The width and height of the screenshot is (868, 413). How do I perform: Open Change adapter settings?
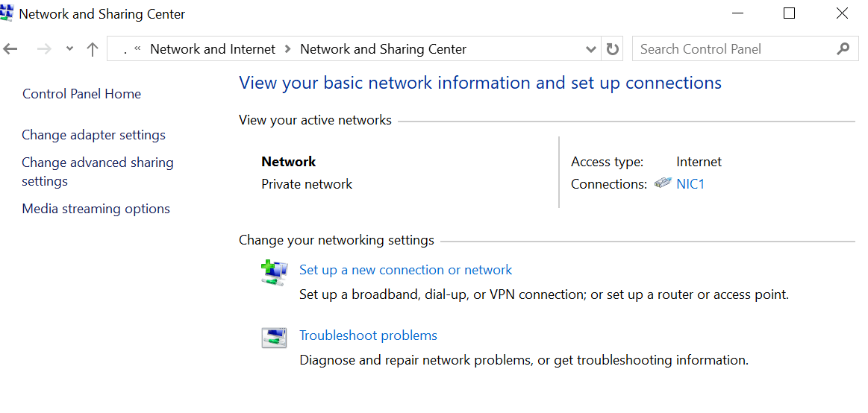pos(93,135)
